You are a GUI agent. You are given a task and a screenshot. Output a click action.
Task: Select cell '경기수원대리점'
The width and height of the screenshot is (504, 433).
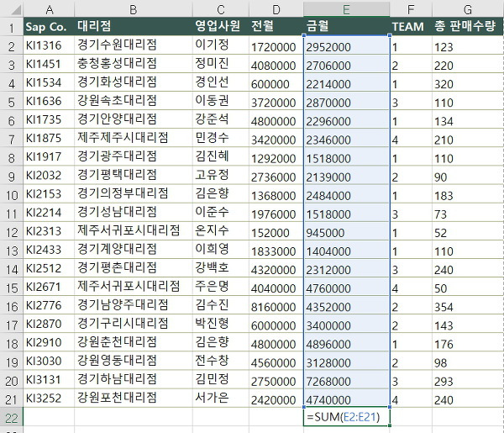(134, 45)
